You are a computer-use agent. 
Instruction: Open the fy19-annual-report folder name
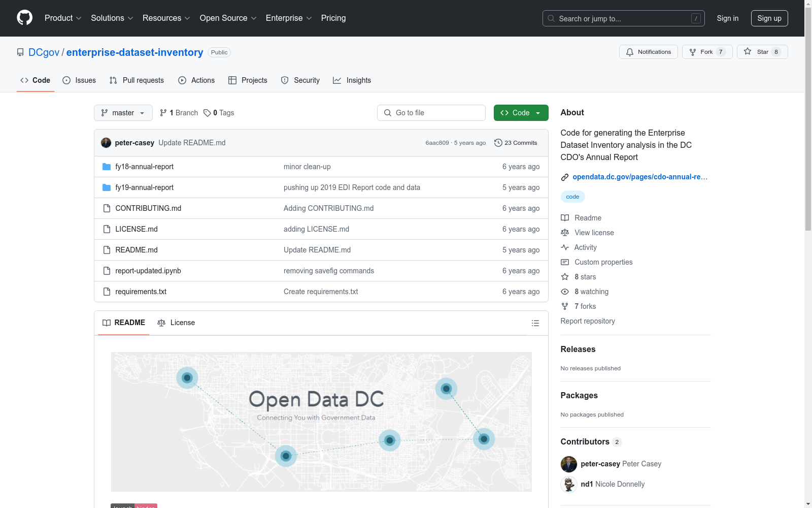(x=144, y=187)
